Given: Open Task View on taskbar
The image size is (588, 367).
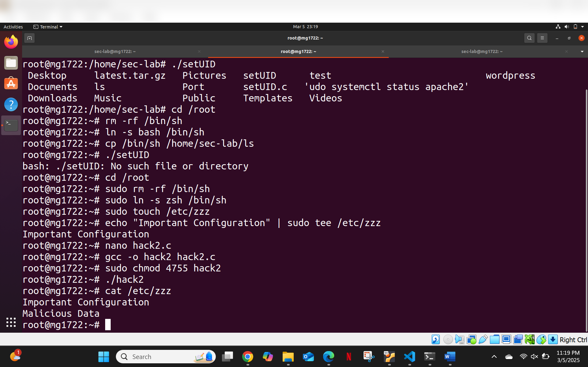Looking at the screenshot, I should click(227, 357).
